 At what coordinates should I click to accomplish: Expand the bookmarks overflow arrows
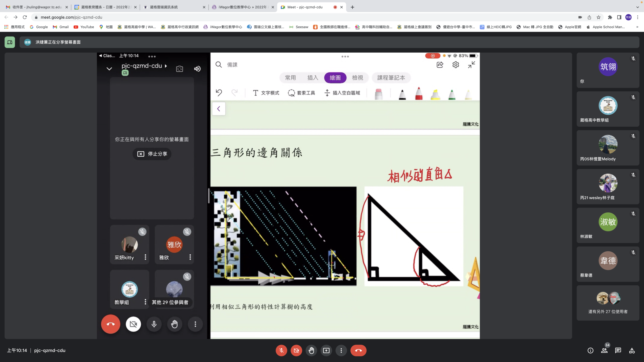pyautogui.click(x=637, y=27)
